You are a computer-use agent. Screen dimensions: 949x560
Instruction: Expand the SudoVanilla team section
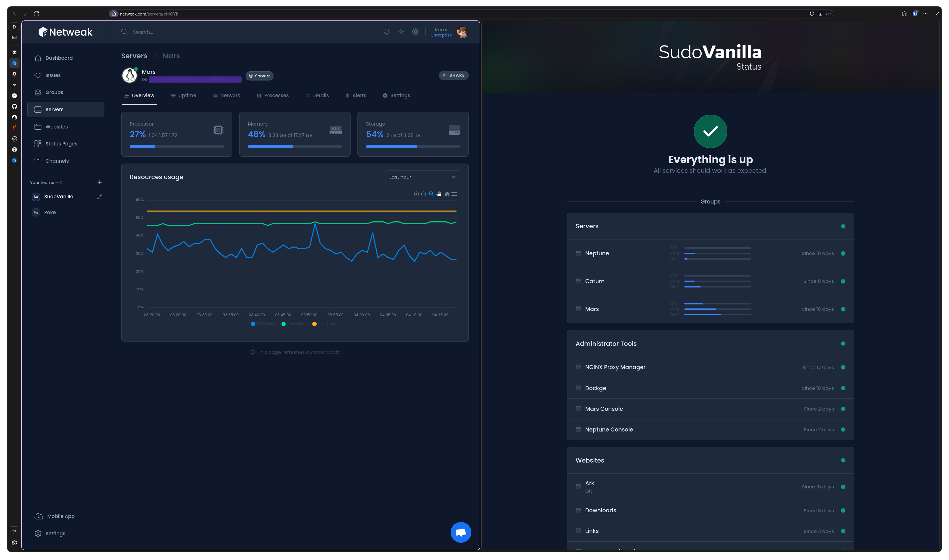(59, 197)
